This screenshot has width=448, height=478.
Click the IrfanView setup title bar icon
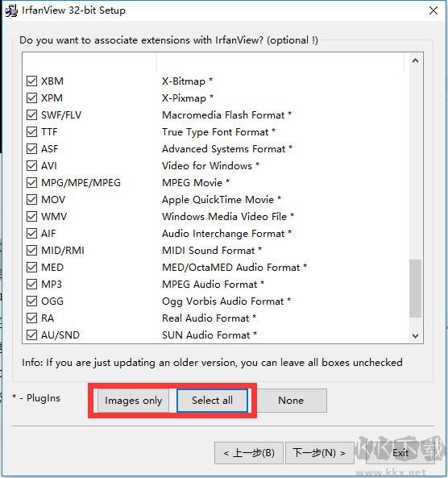point(11,10)
